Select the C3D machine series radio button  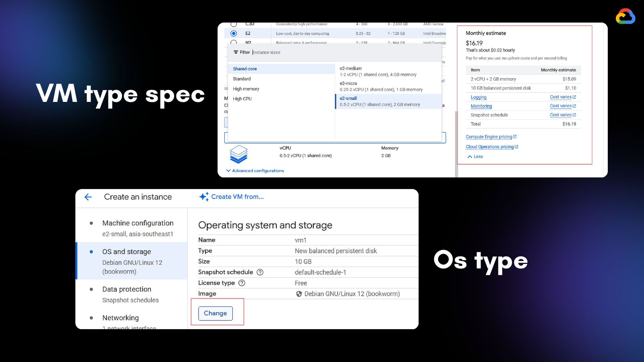tap(234, 24)
